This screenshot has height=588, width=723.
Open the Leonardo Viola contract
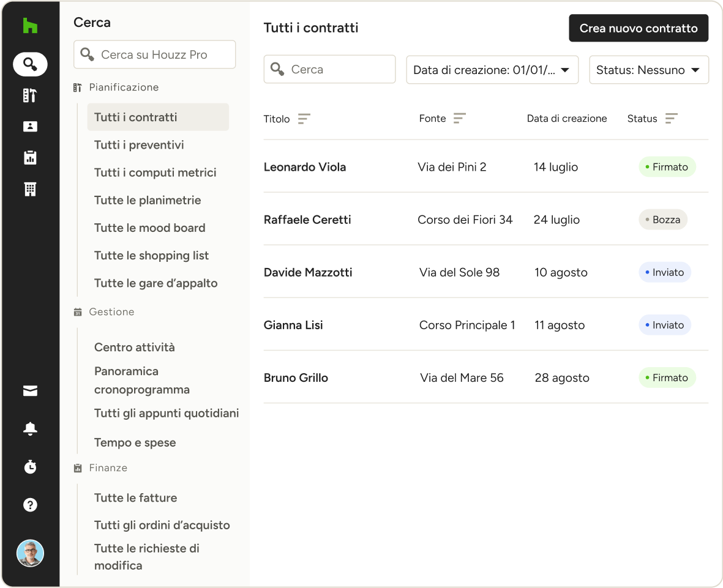click(305, 167)
